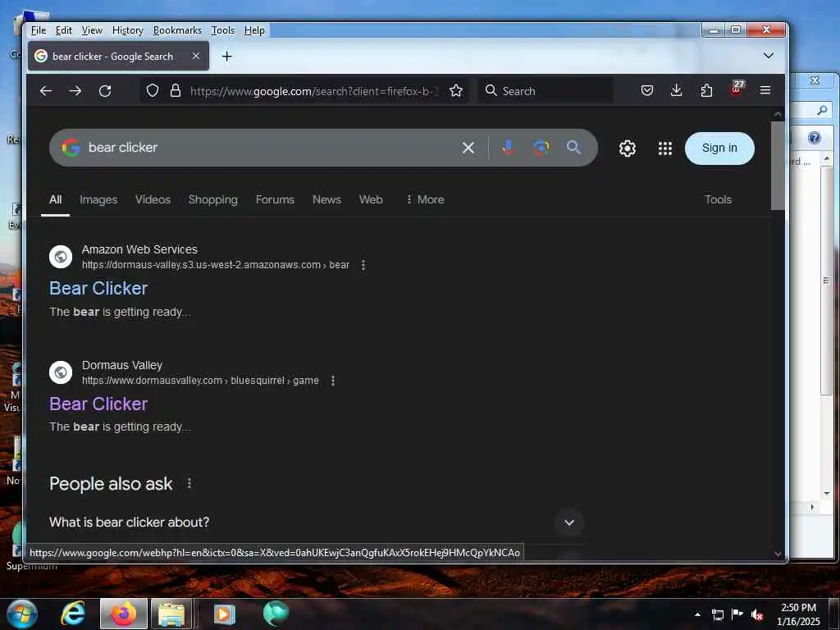Image resolution: width=840 pixels, height=630 pixels.
Task: Click the help icon in the background window
Action: point(815,138)
